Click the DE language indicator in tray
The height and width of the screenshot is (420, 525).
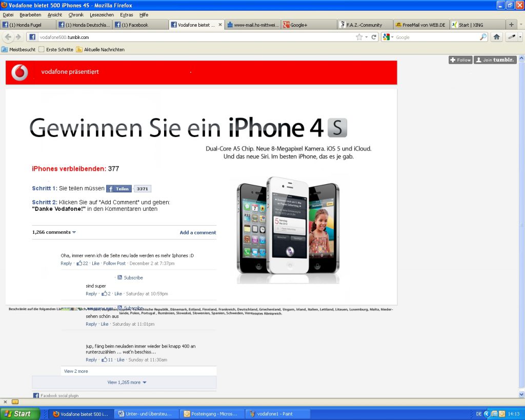[x=479, y=414]
